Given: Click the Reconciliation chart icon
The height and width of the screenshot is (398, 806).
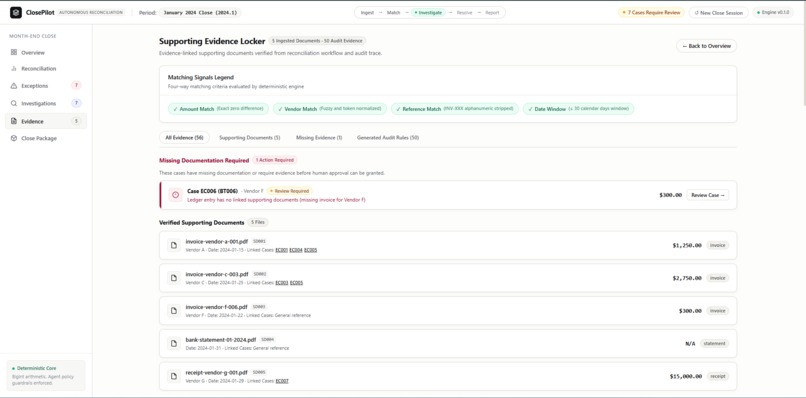Looking at the screenshot, I should pyautogui.click(x=14, y=68).
